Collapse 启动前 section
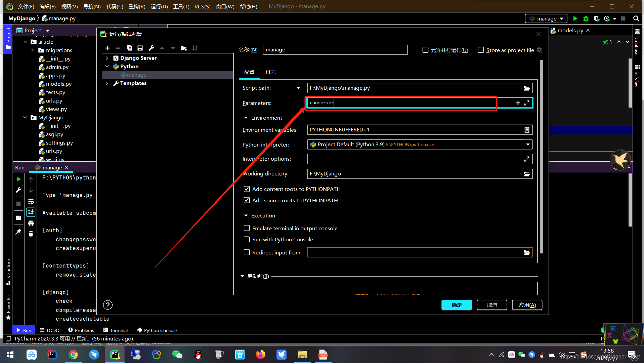644x363 pixels. click(x=242, y=276)
